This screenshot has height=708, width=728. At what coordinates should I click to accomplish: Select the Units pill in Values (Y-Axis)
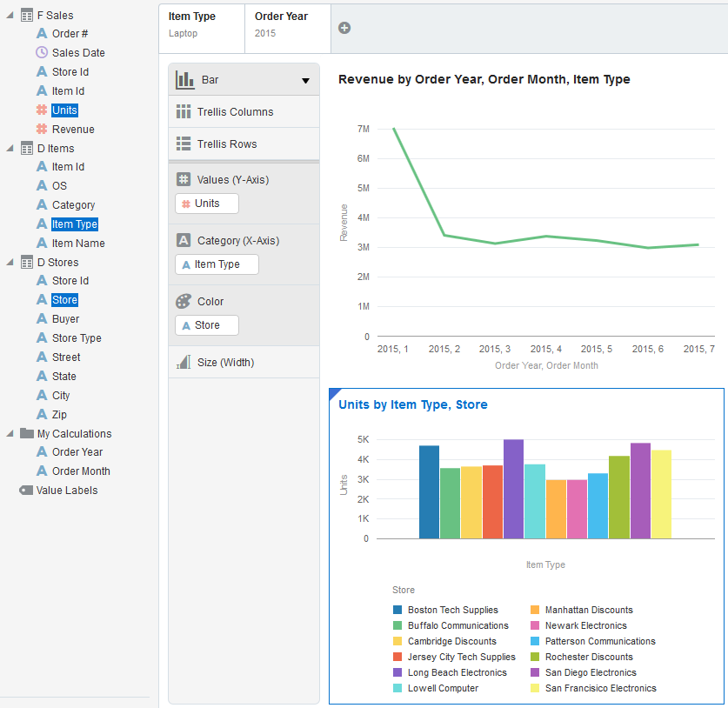[207, 204]
